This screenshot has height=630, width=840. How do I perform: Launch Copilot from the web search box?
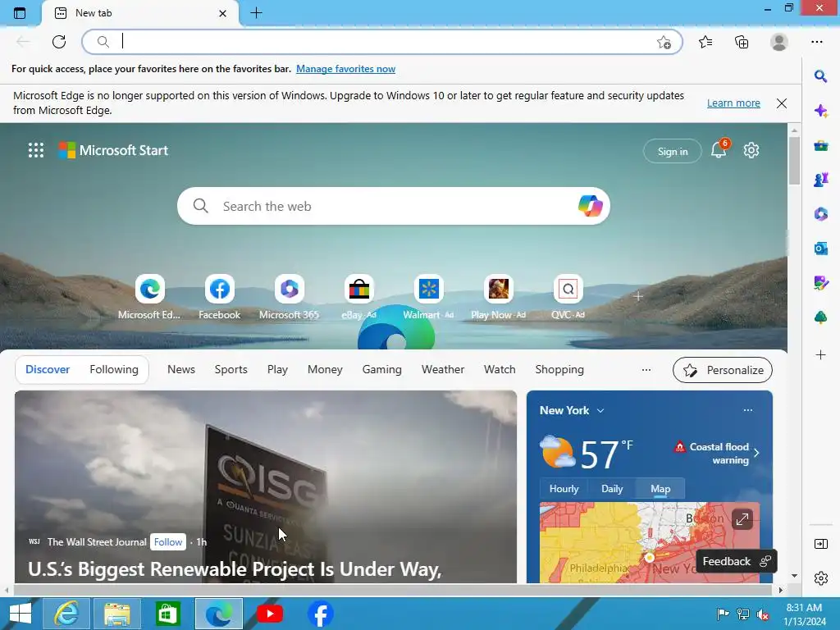(x=590, y=206)
